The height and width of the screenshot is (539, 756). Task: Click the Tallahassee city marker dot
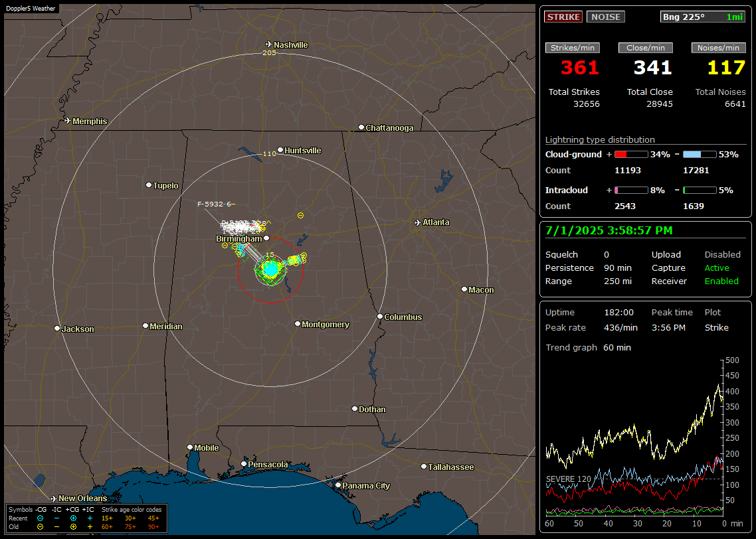(x=424, y=466)
